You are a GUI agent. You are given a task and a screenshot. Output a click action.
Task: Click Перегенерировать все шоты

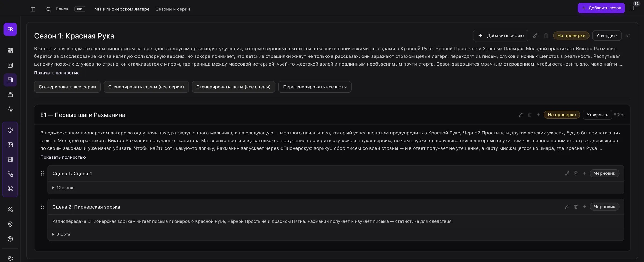tap(315, 87)
